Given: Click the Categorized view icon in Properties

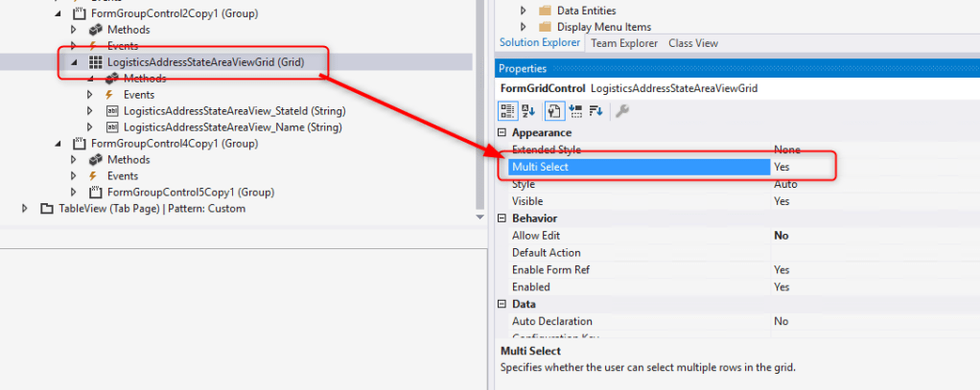Looking at the screenshot, I should [507, 110].
